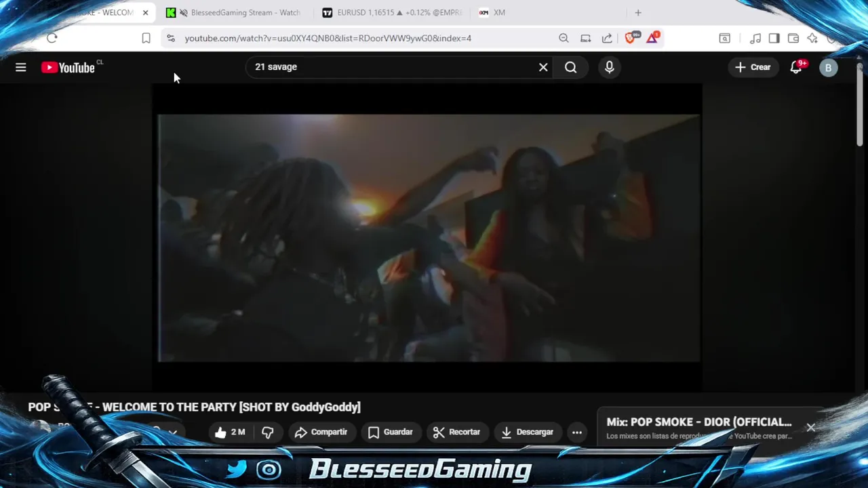Screen dimensions: 868x488
Task: Open the account avatar 'B' menu
Action: [x=828, y=67]
